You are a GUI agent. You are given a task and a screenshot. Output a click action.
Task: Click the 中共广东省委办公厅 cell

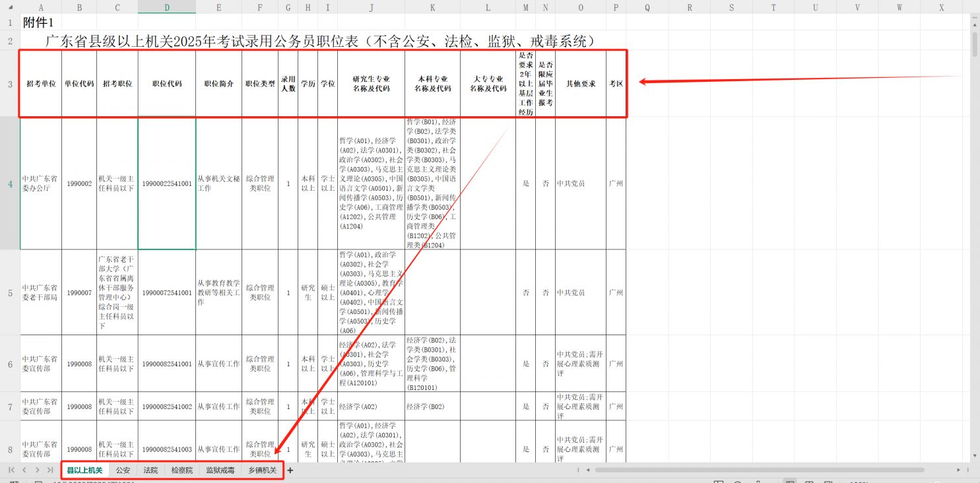pyautogui.click(x=41, y=183)
